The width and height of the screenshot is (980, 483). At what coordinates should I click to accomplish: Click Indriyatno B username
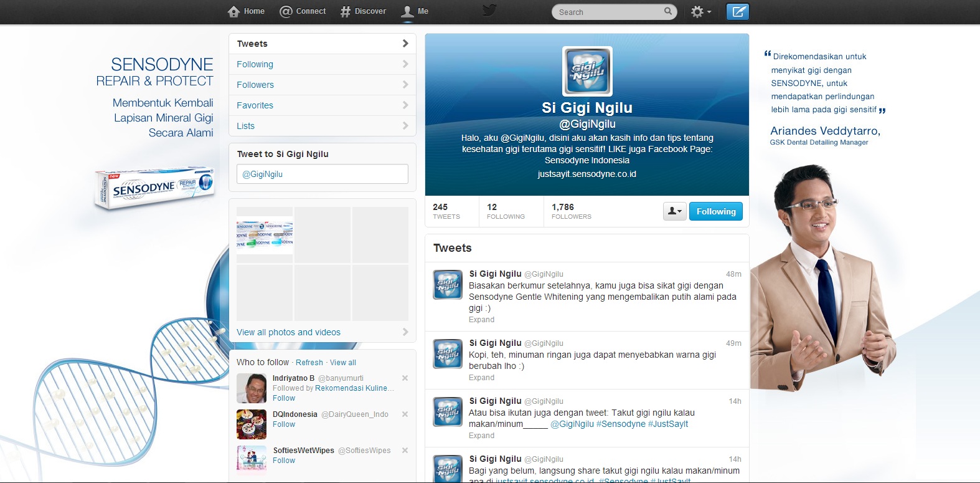pyautogui.click(x=293, y=378)
